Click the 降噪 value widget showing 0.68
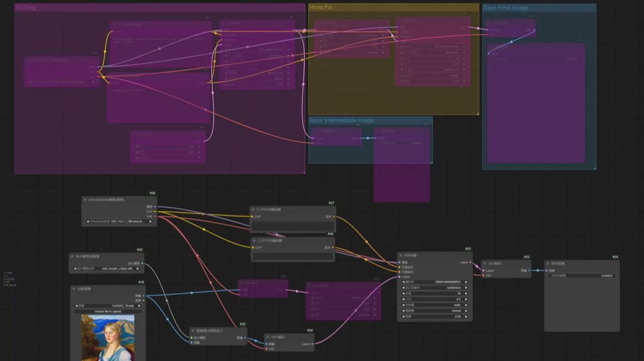644x361 pixels. point(434,315)
